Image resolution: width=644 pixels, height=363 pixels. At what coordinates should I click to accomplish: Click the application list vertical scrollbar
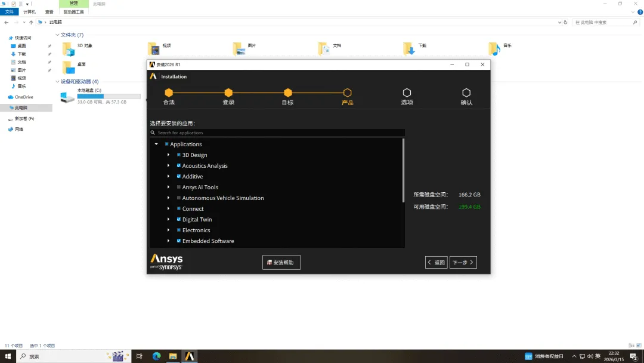(403, 170)
